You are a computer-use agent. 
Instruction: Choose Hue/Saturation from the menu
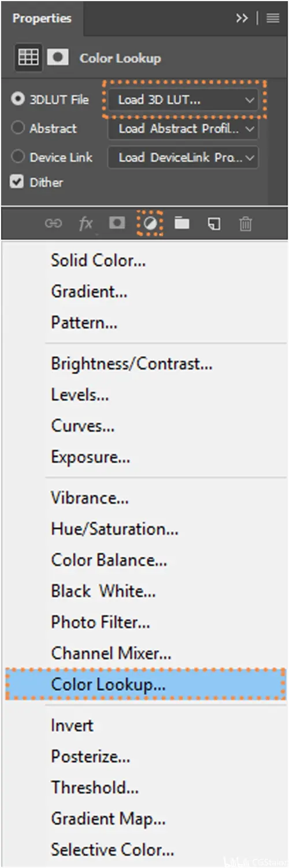click(x=114, y=529)
